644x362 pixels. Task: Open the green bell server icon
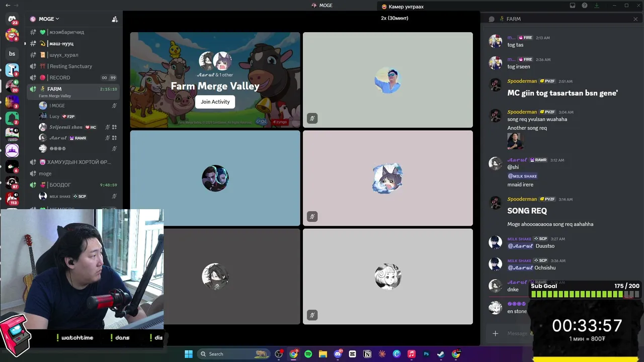[x=12, y=118]
